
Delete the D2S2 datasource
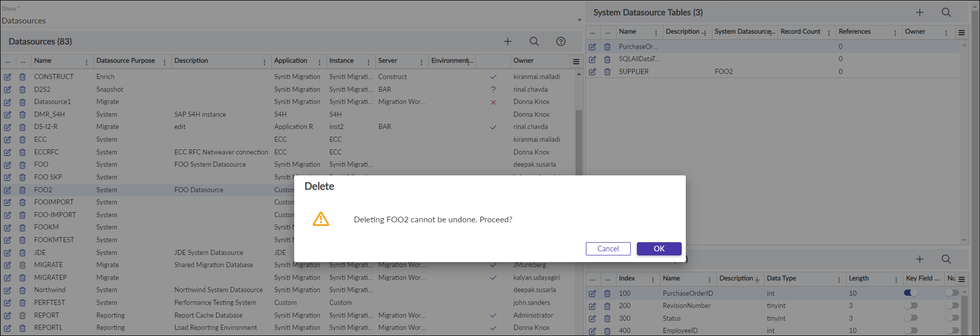[22, 89]
